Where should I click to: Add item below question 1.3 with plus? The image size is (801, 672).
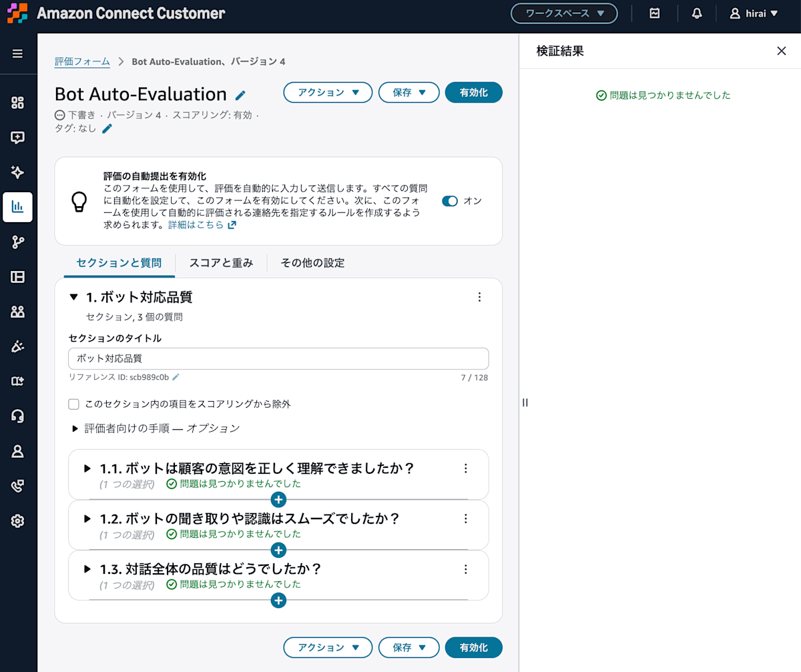(279, 601)
